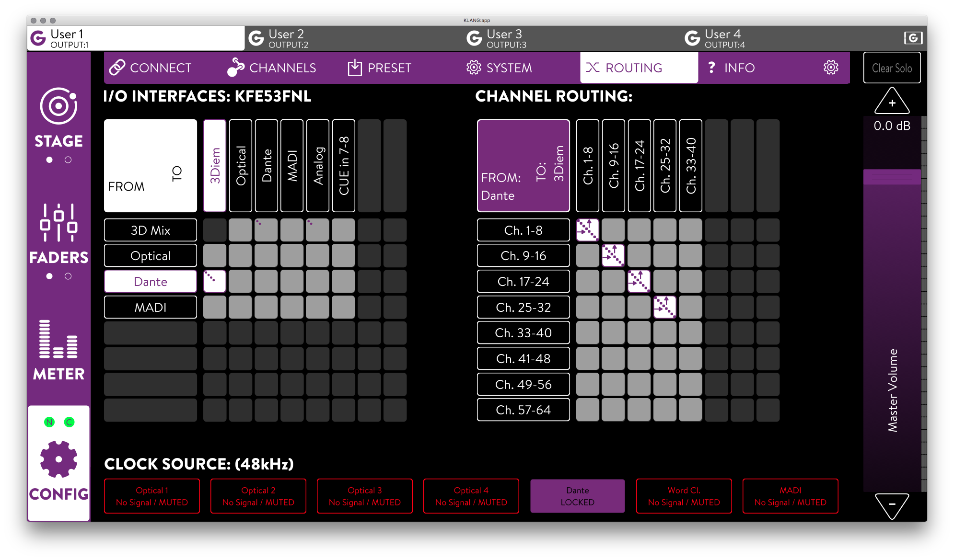Choose Optical 4 as clock source
This screenshot has width=954, height=560.
pos(471,496)
